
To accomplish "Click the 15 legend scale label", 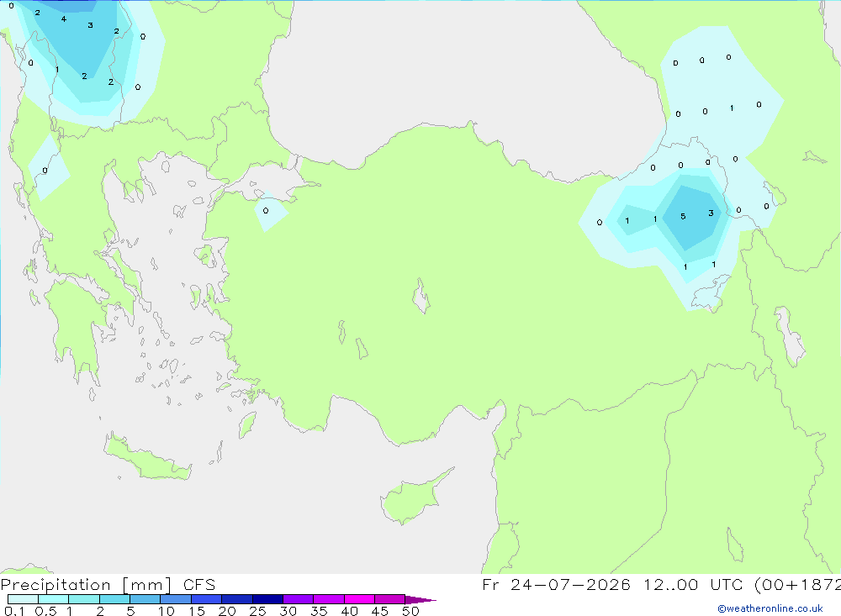I will pyautogui.click(x=197, y=611).
